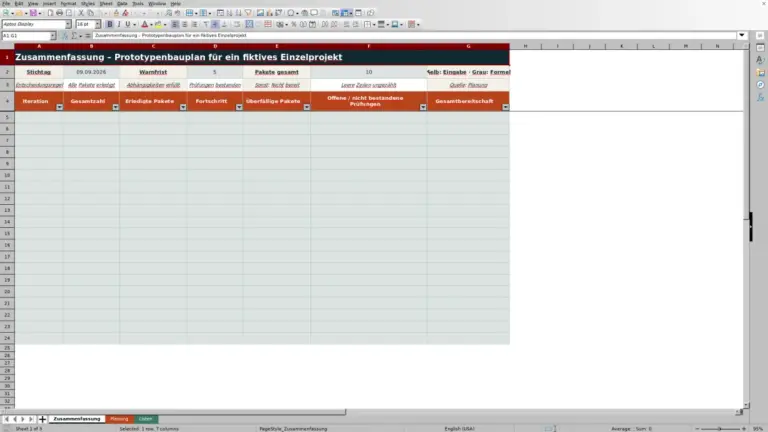Switch to the Zusammenfassung sheet tab

tap(77, 419)
